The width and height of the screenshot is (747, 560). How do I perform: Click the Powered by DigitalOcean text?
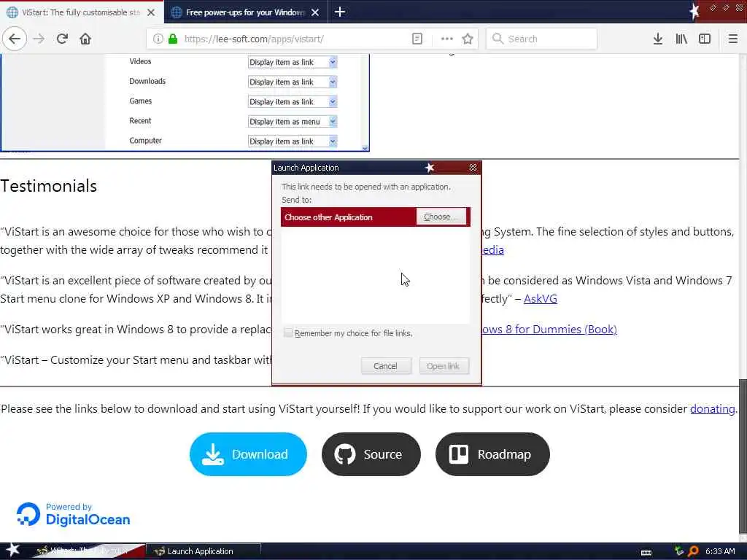(x=88, y=514)
